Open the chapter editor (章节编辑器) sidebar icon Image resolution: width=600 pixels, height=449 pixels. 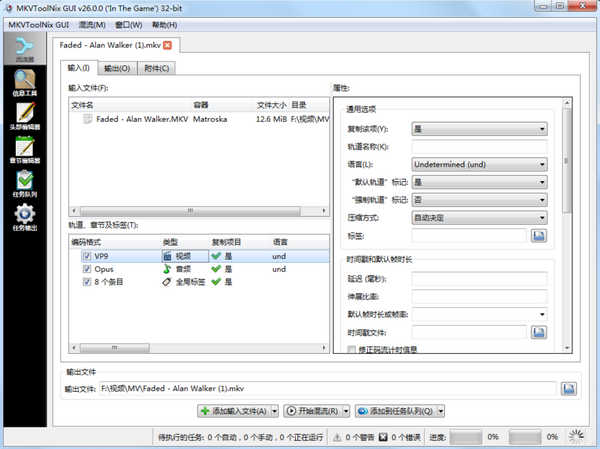tap(25, 150)
